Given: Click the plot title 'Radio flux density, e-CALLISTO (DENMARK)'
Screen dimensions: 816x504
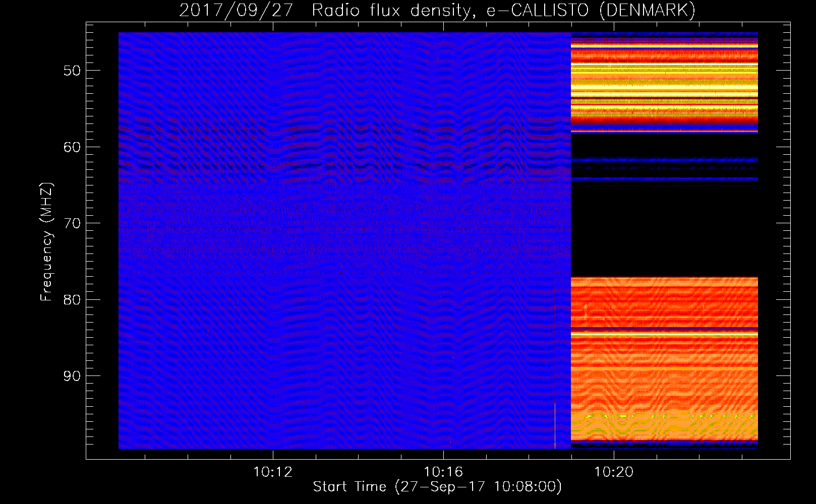Looking at the screenshot, I should (503, 11).
